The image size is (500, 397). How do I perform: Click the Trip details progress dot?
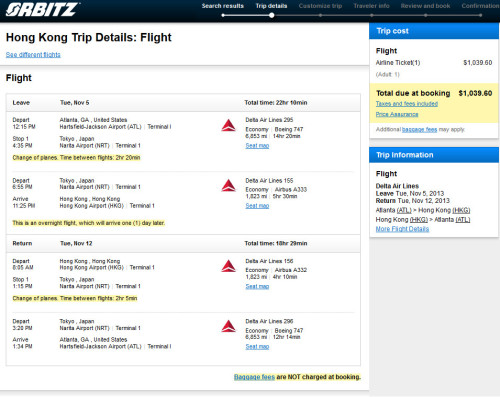pyautogui.click(x=272, y=15)
